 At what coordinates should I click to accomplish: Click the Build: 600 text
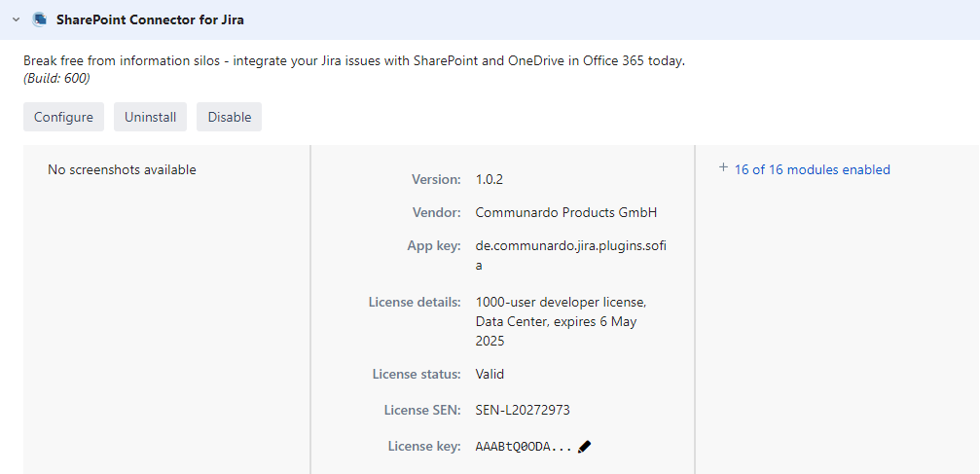[56, 78]
